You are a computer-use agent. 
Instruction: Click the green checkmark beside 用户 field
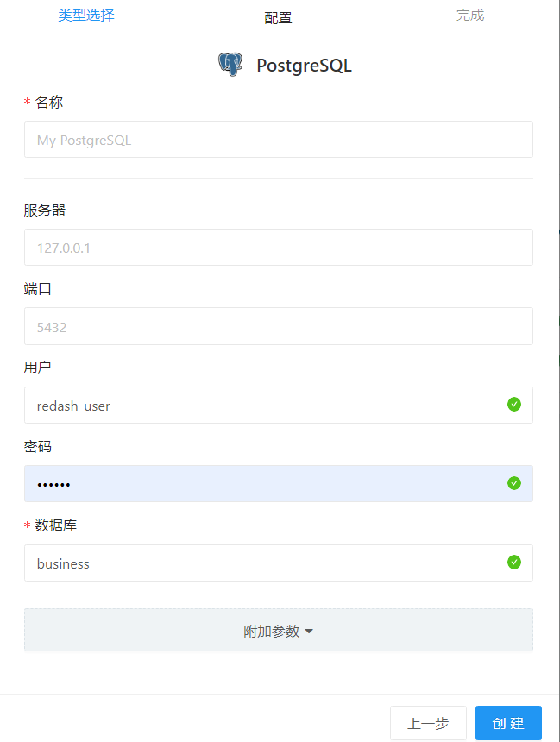(x=514, y=404)
